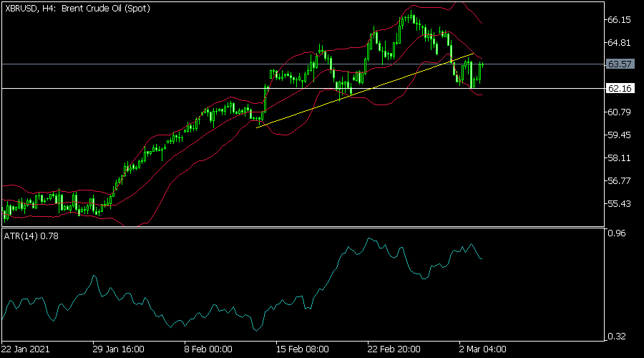Click the 58.11 price axis value
Screen dimensions: 644x358
pos(620,158)
